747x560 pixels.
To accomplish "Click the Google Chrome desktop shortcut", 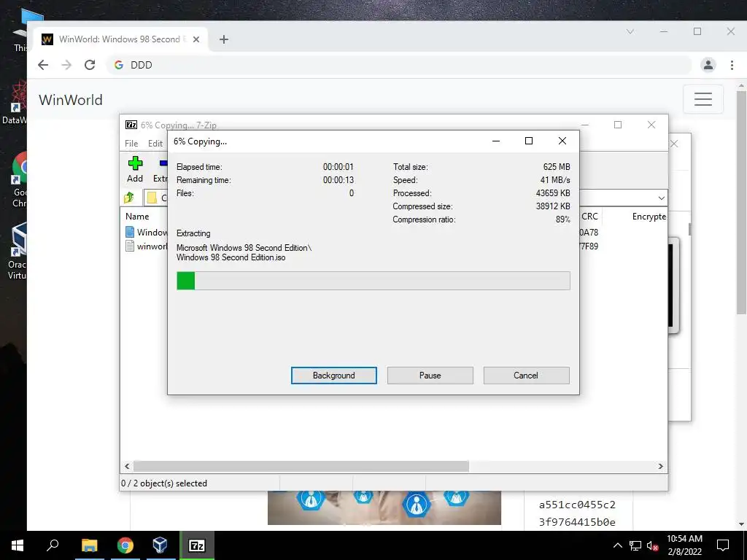I will [18, 180].
